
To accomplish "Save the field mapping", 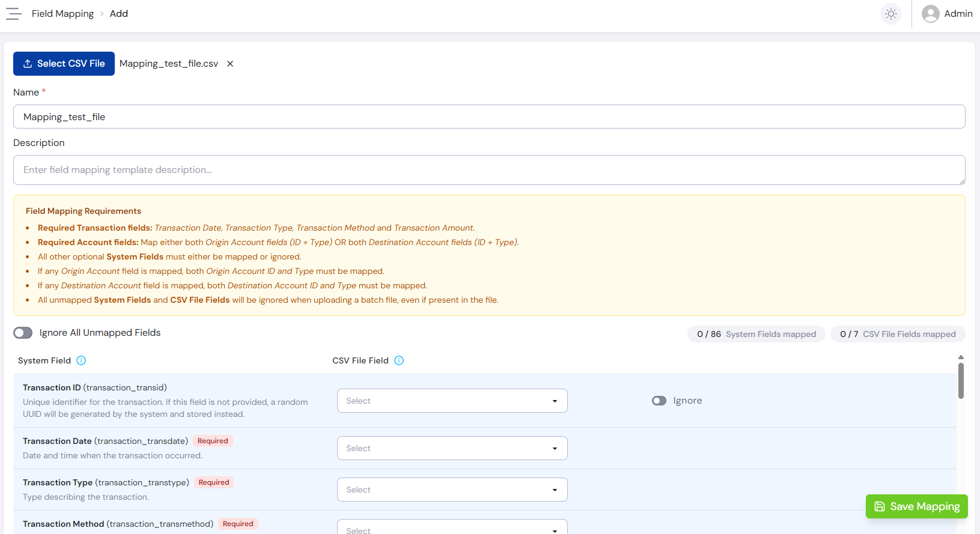I will tap(917, 506).
